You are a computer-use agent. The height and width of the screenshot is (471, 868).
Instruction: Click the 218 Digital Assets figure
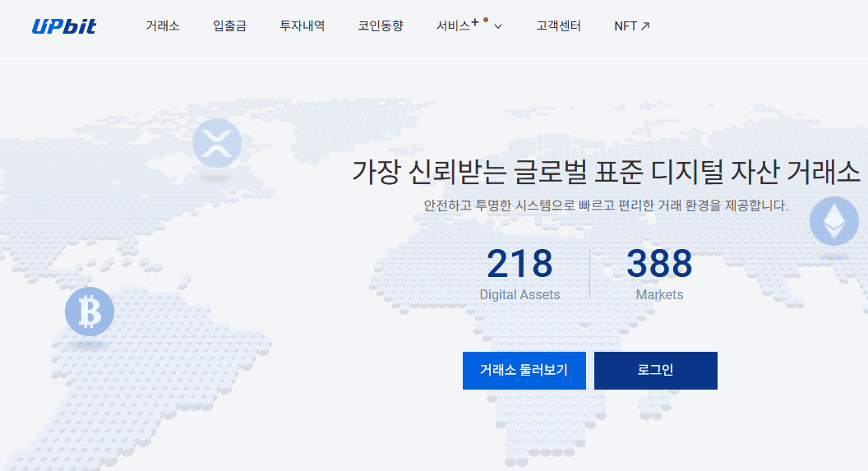[519, 275]
